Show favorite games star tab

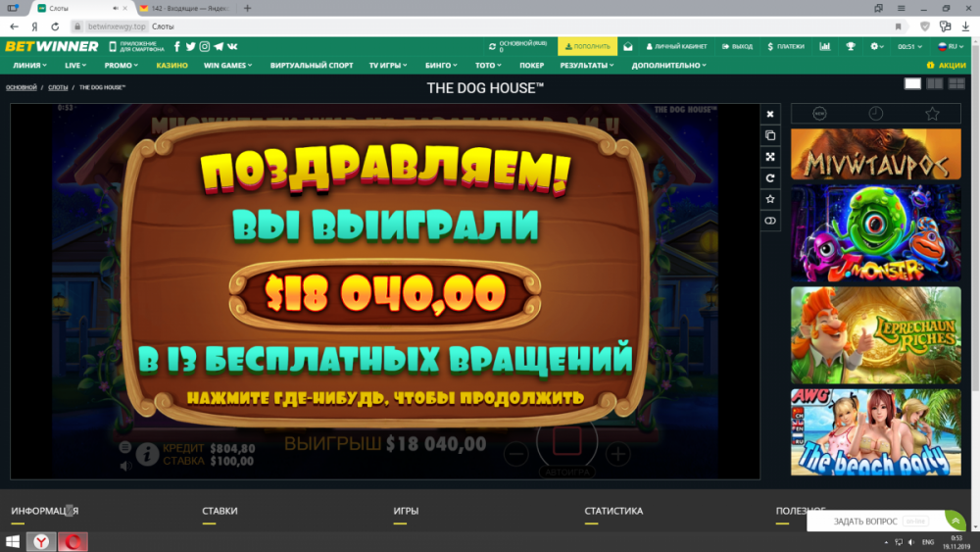coord(933,113)
